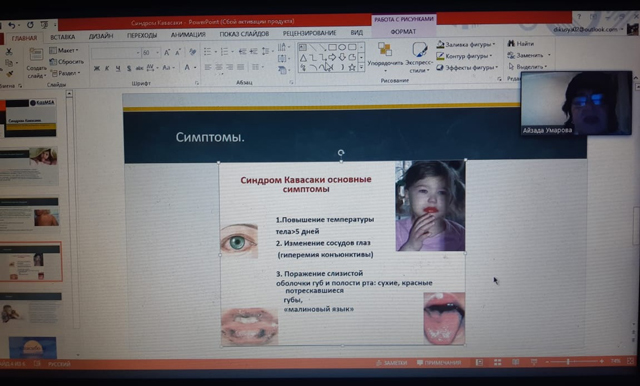Viewport: 640px width, 386px height.
Task: Open font color A dropdown
Action: 195,67
